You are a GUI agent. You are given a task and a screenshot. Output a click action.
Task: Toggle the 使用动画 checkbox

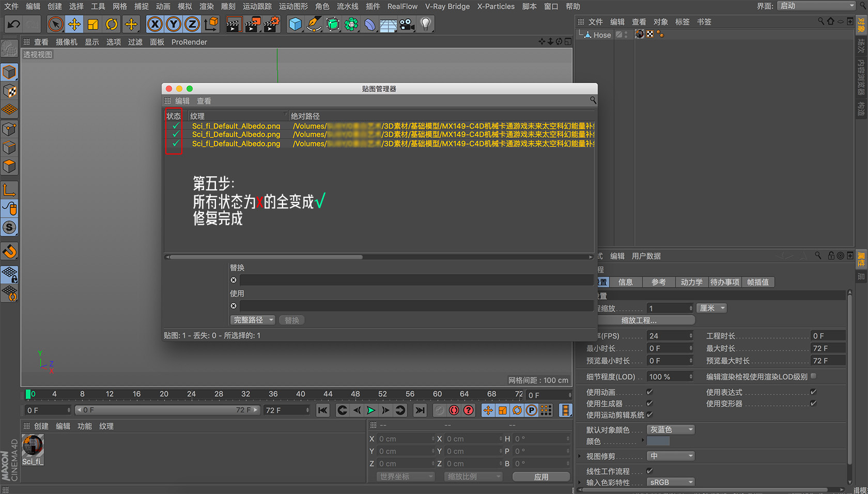click(649, 392)
